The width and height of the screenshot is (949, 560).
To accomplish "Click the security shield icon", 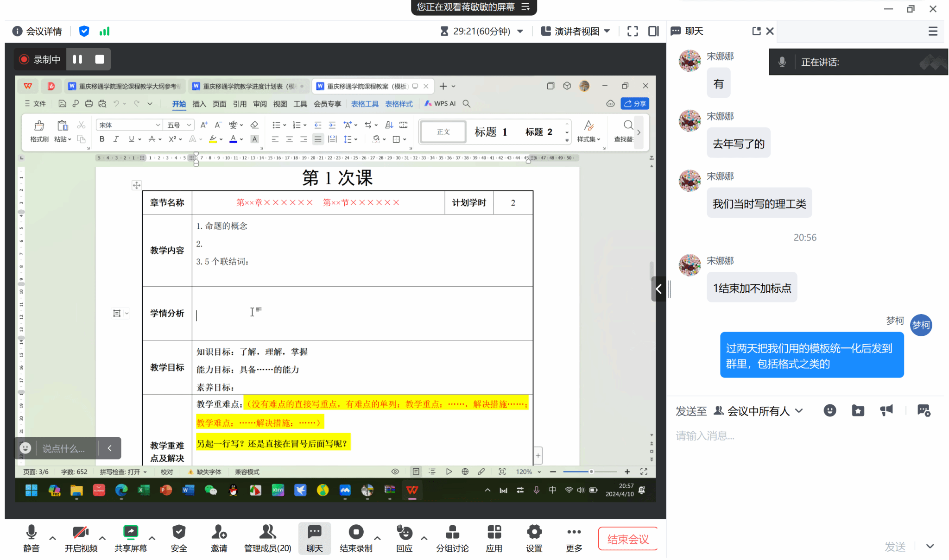I will pos(84,31).
